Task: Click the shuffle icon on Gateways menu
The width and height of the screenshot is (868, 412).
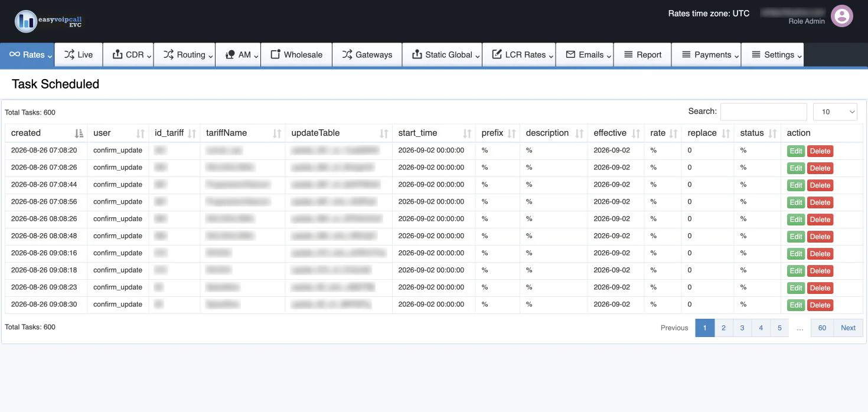Action: point(347,54)
